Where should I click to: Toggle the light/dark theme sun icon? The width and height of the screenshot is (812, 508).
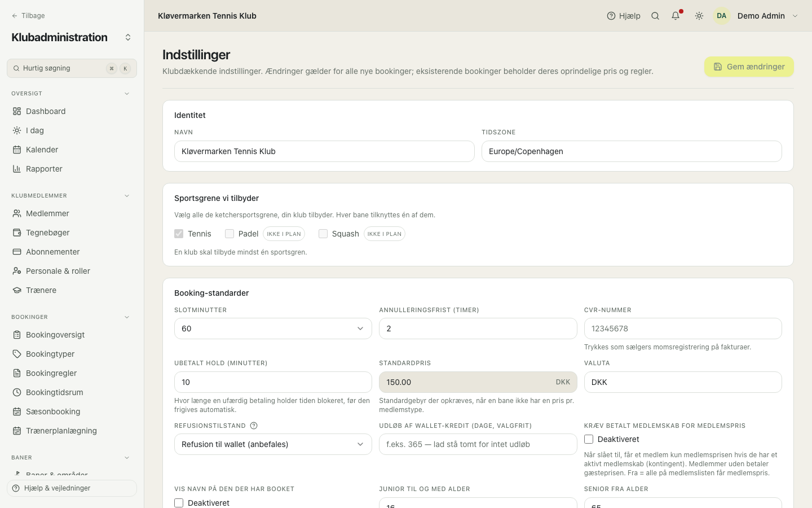pyautogui.click(x=699, y=16)
